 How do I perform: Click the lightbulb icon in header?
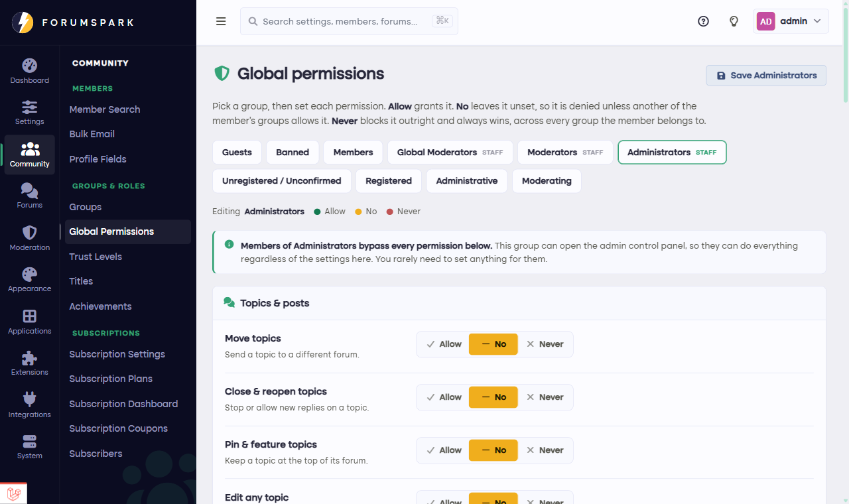click(734, 21)
